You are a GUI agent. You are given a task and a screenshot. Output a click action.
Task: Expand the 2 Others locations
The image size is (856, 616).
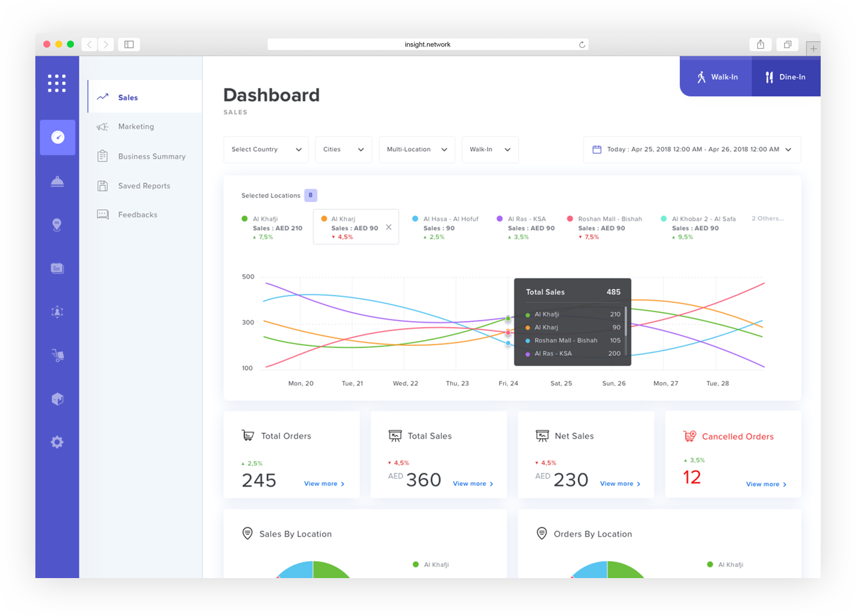click(767, 218)
